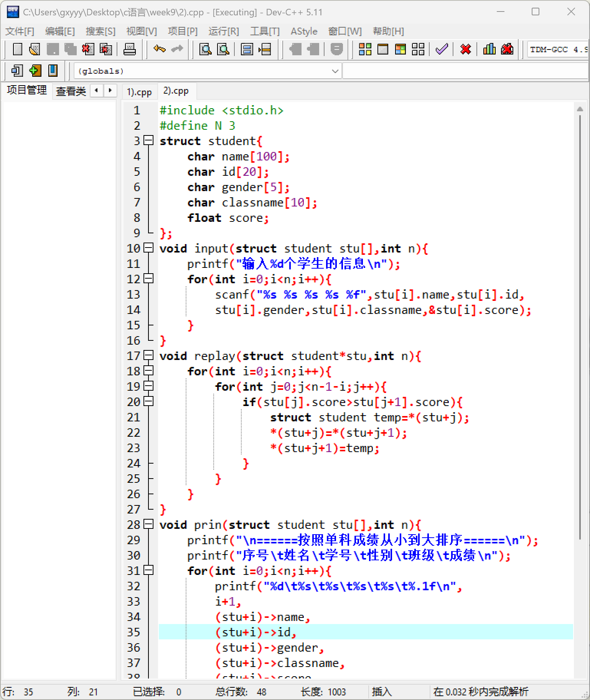Click the Goto function toolbar icon

(247, 49)
